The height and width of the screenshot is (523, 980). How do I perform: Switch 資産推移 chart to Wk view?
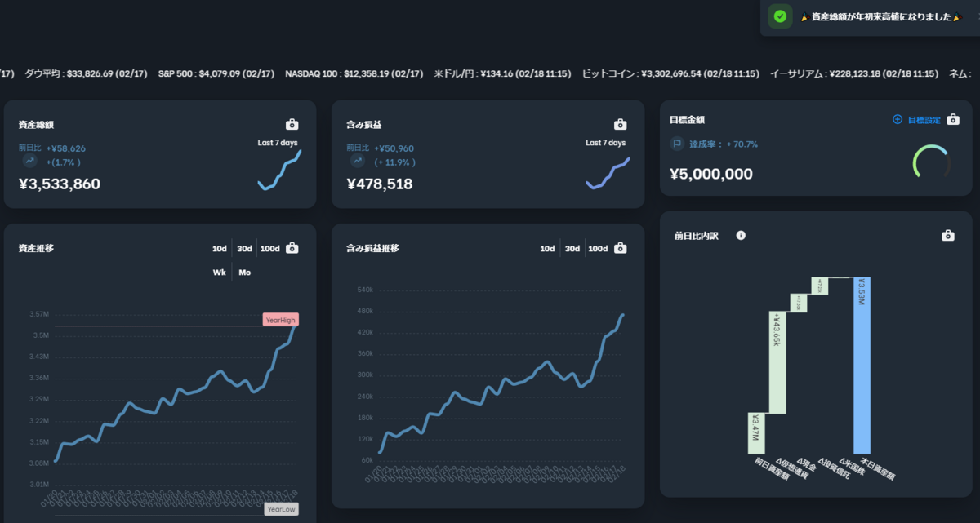[220, 273]
